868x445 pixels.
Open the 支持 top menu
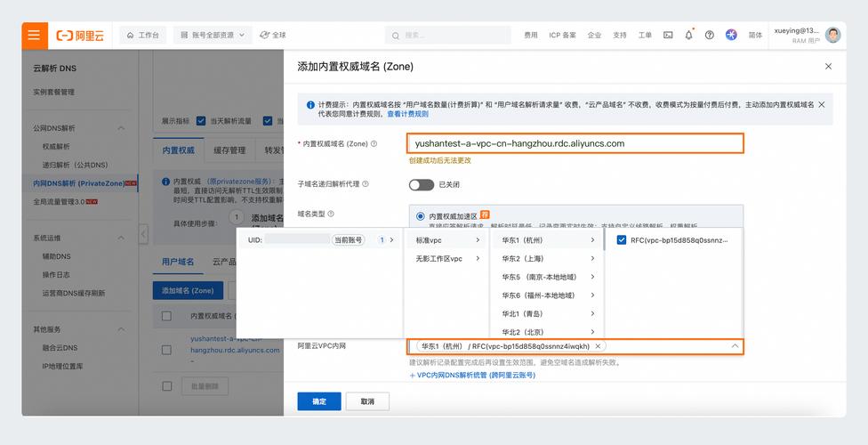tap(620, 35)
